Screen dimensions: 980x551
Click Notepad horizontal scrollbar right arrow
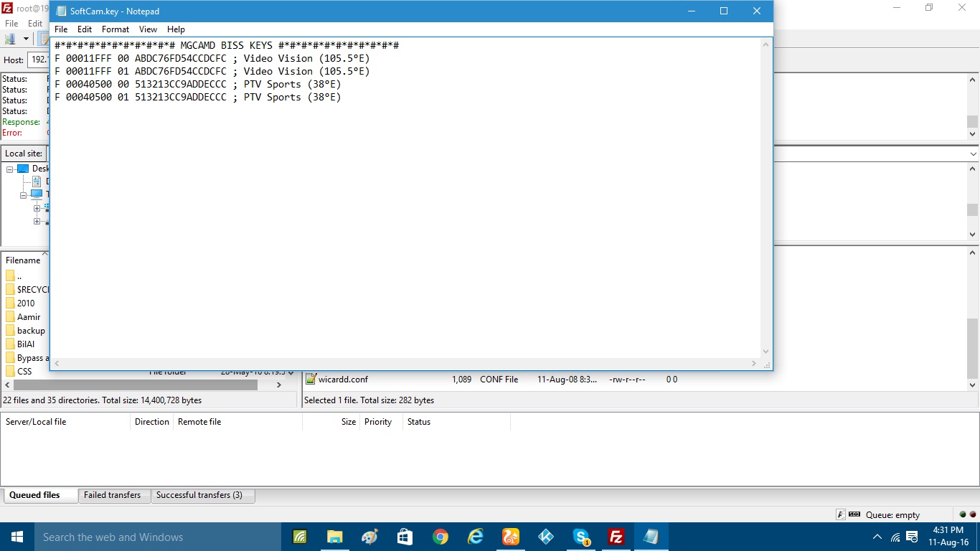(x=754, y=364)
